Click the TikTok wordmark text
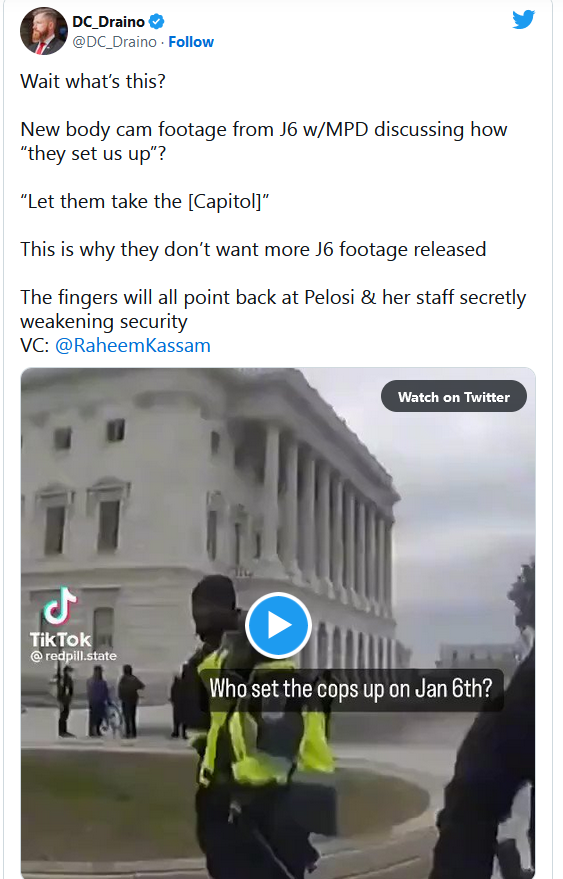This screenshot has height=879, width=563. [60, 639]
